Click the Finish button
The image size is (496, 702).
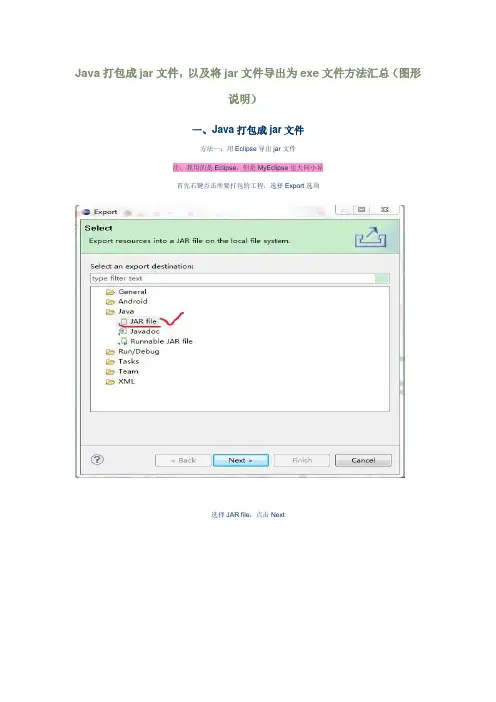coord(302,460)
